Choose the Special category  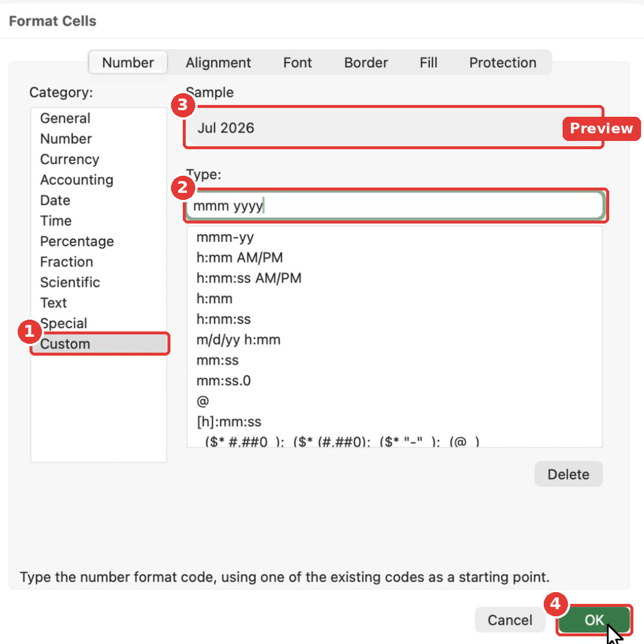click(x=98, y=324)
